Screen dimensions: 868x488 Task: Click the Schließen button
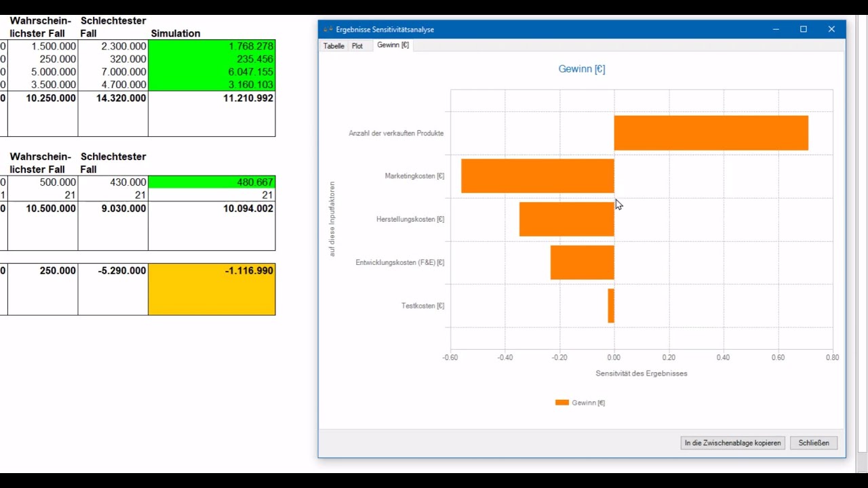point(814,443)
